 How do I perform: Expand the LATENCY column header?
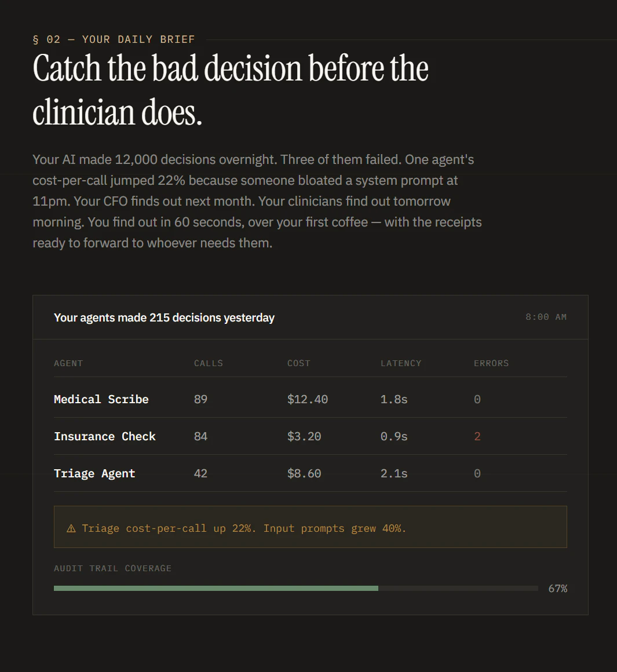click(401, 363)
